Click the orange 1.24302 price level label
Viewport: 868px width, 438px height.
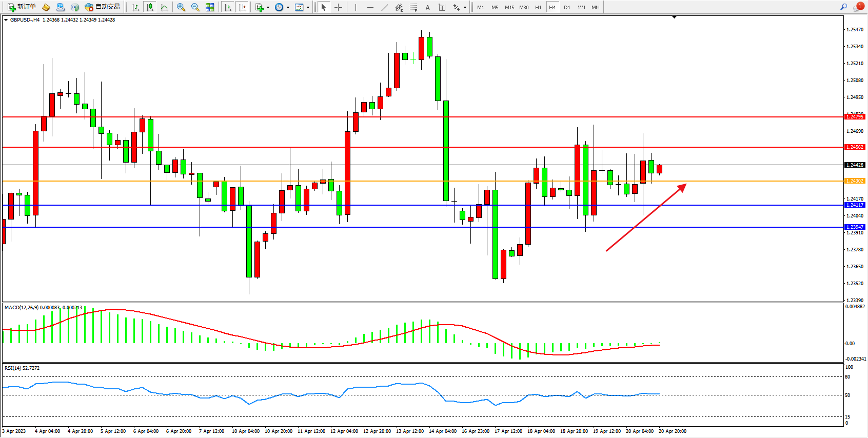tap(855, 181)
